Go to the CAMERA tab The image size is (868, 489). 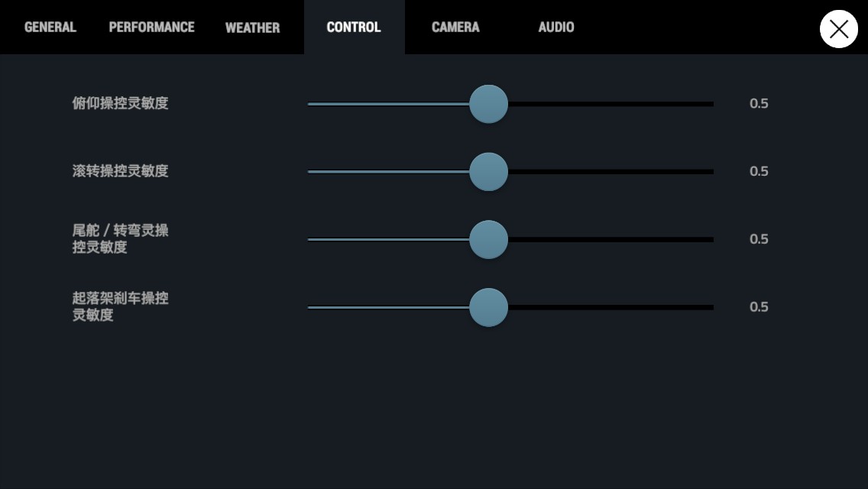coord(455,28)
